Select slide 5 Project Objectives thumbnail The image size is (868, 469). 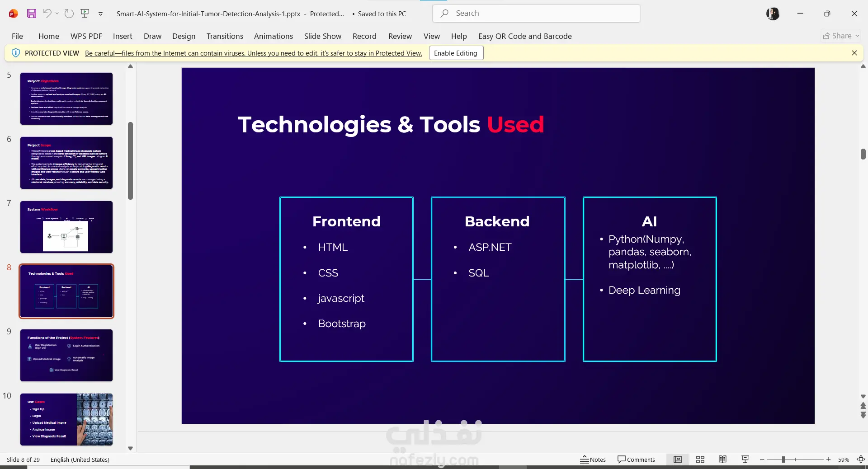66,98
